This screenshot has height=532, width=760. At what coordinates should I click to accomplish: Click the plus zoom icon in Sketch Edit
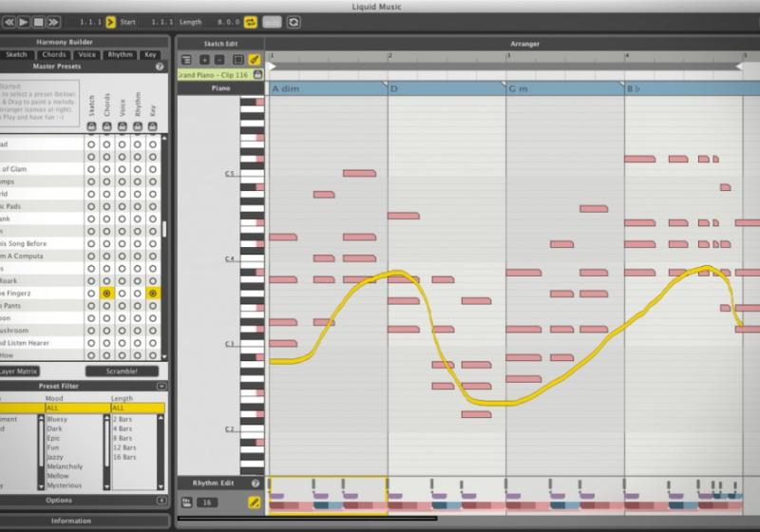(204, 59)
